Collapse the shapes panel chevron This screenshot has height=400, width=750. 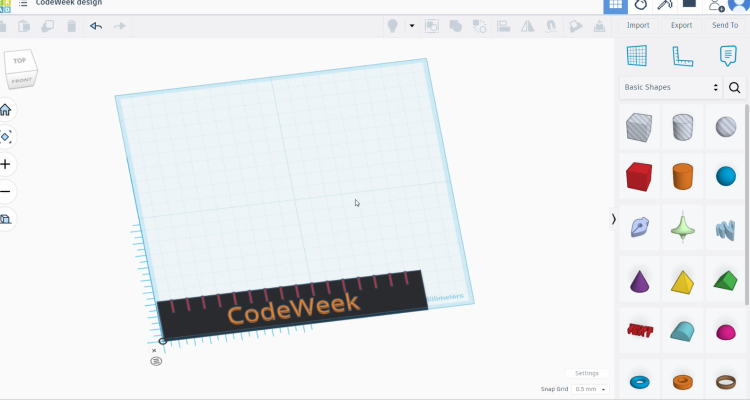[x=613, y=220]
